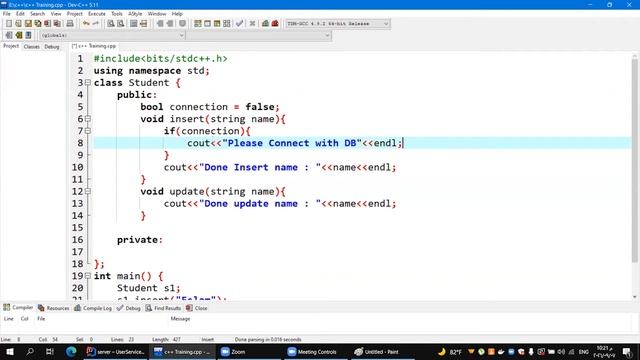Click the Goto Bookmarks toolbar icon

pos(29,35)
